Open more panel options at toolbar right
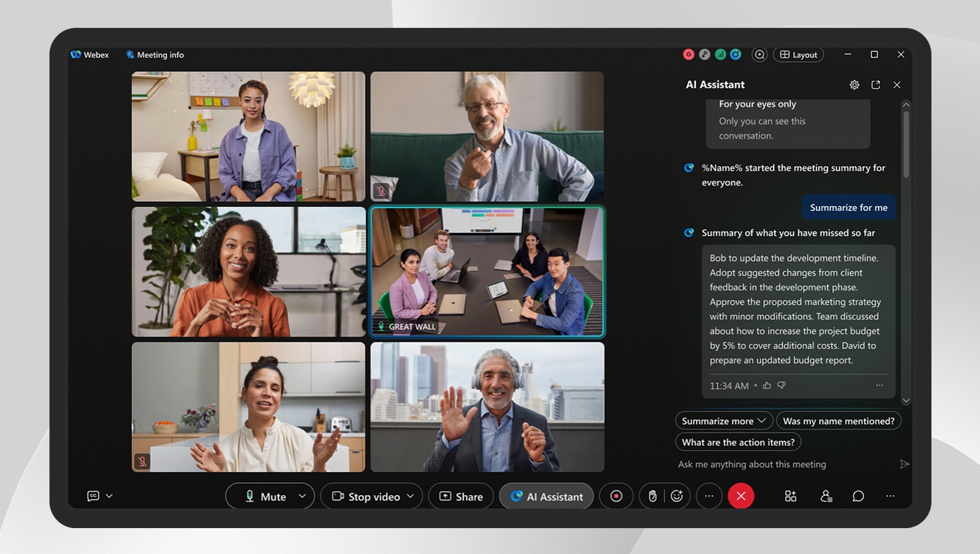The height and width of the screenshot is (554, 980). click(890, 496)
